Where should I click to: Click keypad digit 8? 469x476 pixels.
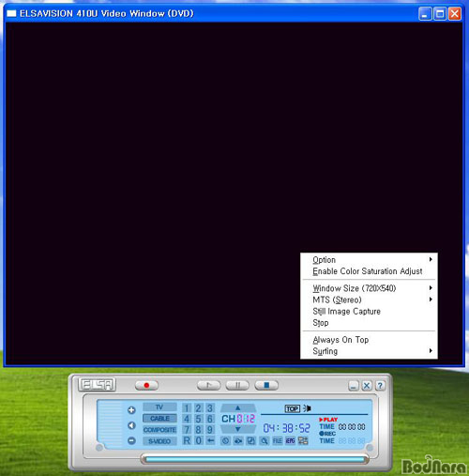tap(198, 430)
